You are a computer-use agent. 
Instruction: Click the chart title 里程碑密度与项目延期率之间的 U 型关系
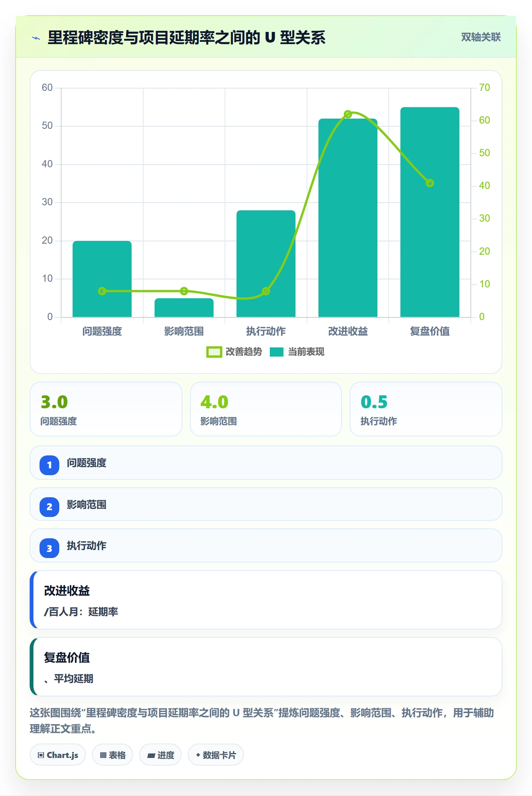coord(187,38)
